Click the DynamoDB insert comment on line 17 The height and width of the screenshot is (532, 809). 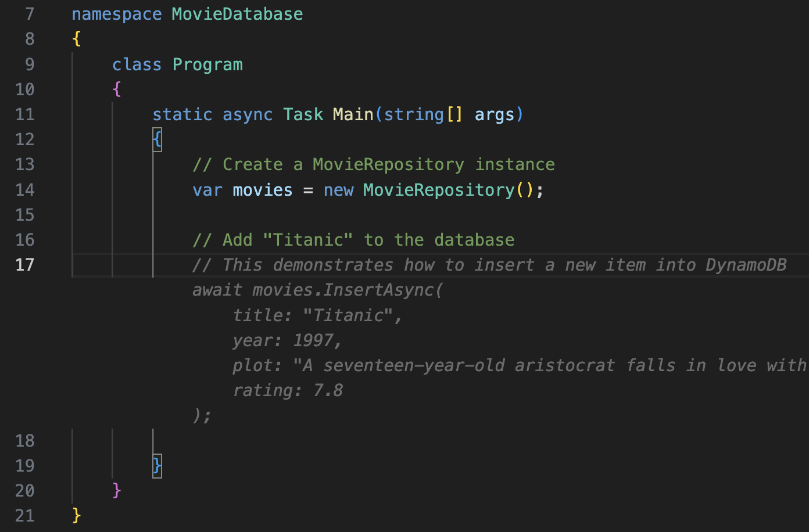pos(488,264)
